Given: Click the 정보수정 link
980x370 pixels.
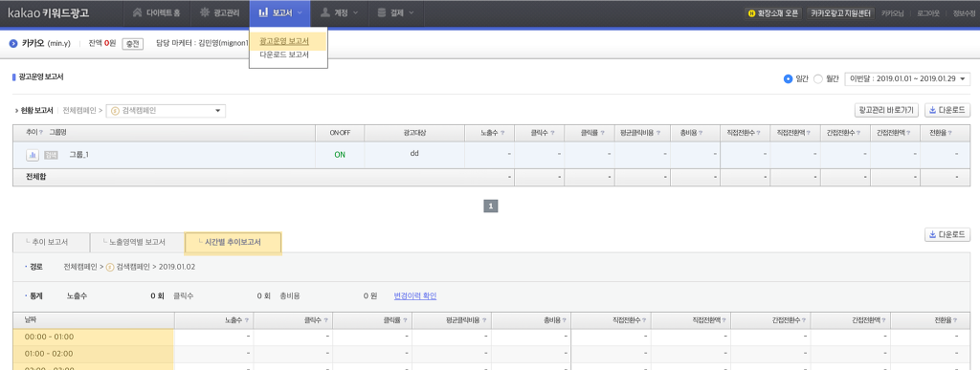Looking at the screenshot, I should (965, 13).
